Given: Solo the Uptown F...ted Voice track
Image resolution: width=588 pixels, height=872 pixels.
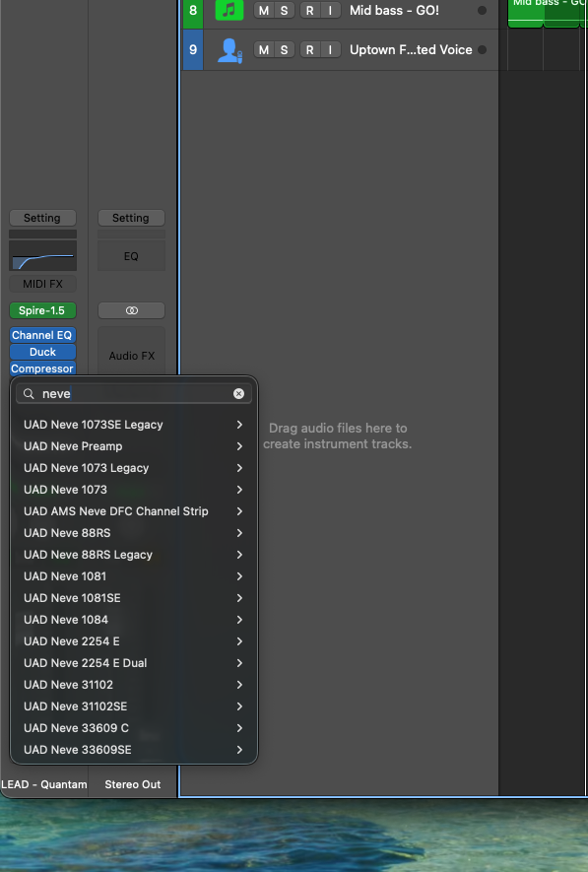Looking at the screenshot, I should [284, 50].
